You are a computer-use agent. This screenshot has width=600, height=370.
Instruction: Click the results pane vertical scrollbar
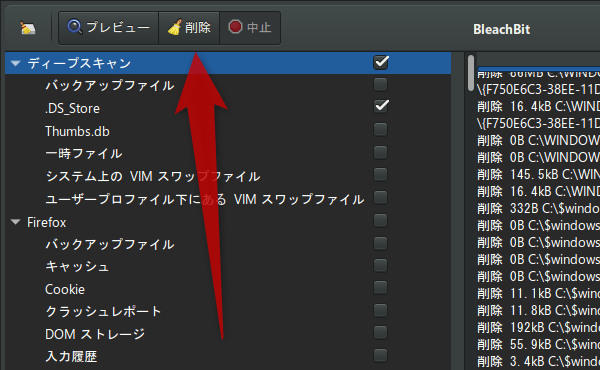pyautogui.click(x=471, y=73)
